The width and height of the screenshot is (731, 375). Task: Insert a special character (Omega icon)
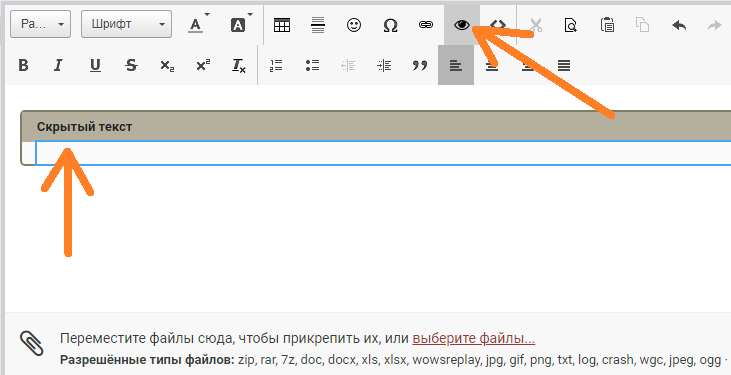tap(390, 25)
